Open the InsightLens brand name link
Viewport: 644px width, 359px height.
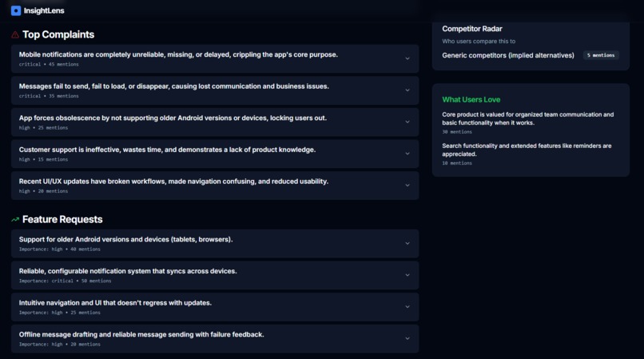44,10
